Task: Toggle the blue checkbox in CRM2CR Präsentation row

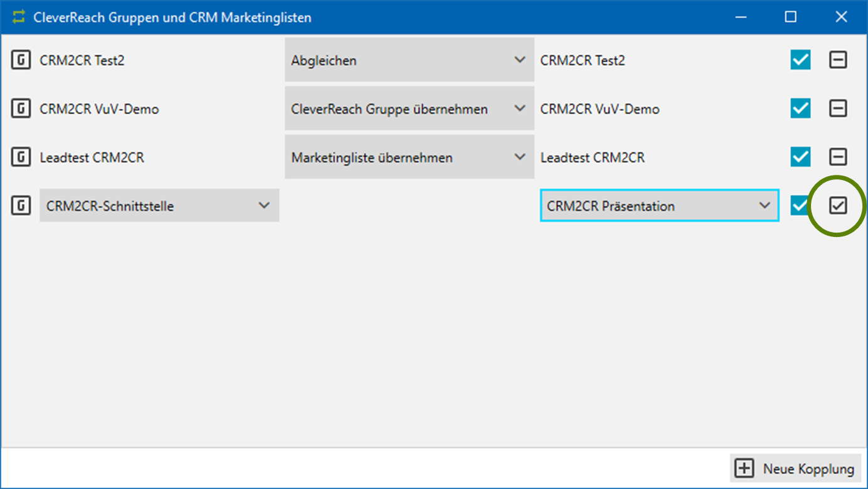Action: (x=799, y=206)
